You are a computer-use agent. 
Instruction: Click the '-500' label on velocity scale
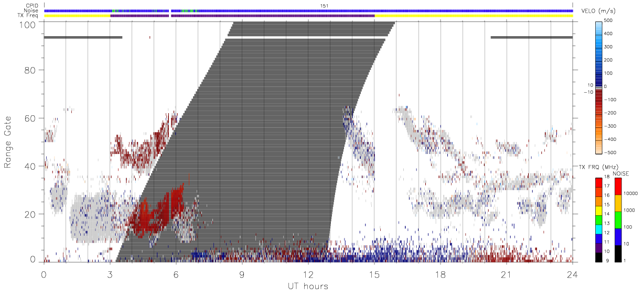pyautogui.click(x=611, y=152)
